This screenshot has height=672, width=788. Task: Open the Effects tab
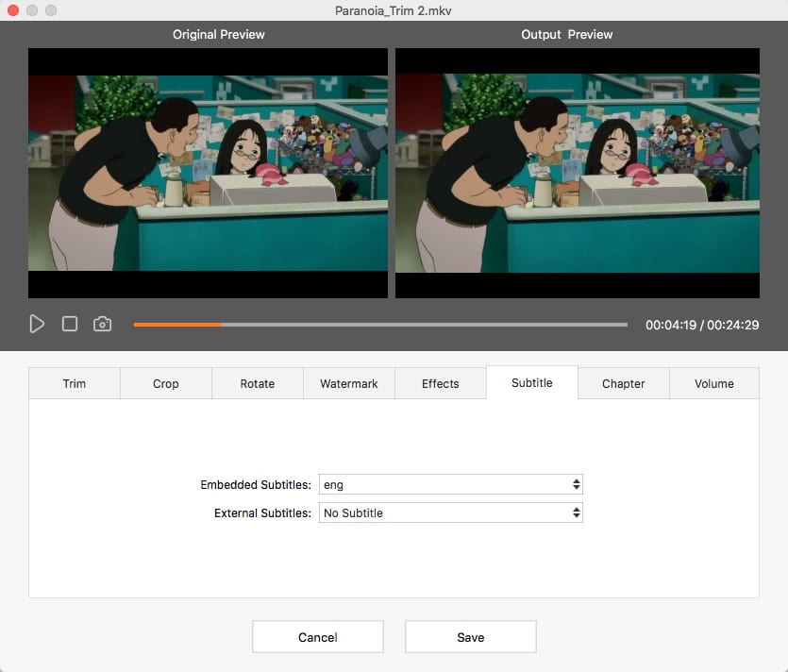pyautogui.click(x=440, y=383)
